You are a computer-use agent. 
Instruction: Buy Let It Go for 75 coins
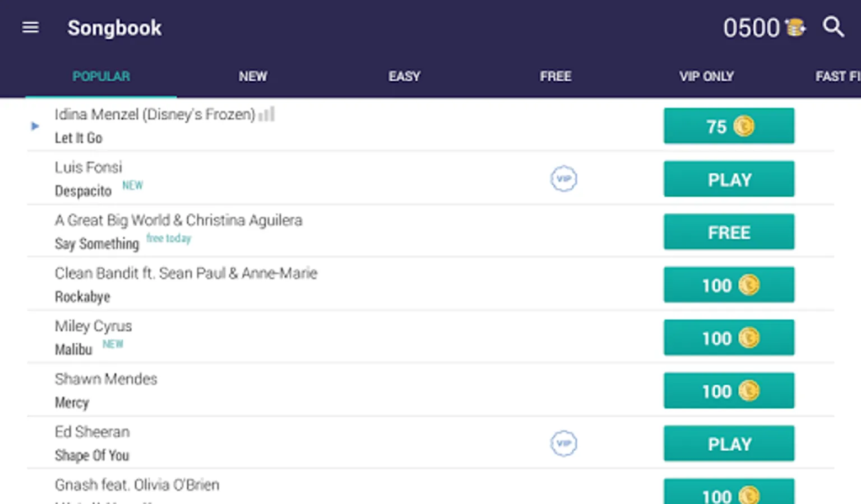[729, 126]
